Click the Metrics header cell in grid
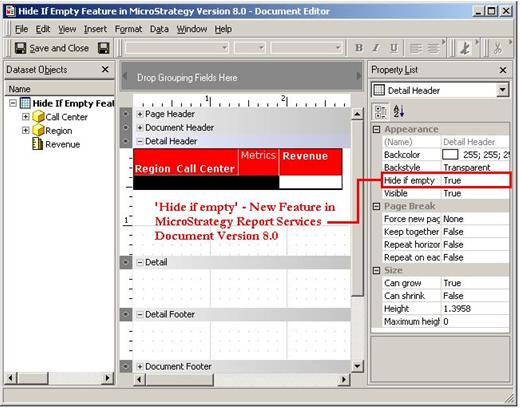520x408 pixels. click(x=259, y=162)
